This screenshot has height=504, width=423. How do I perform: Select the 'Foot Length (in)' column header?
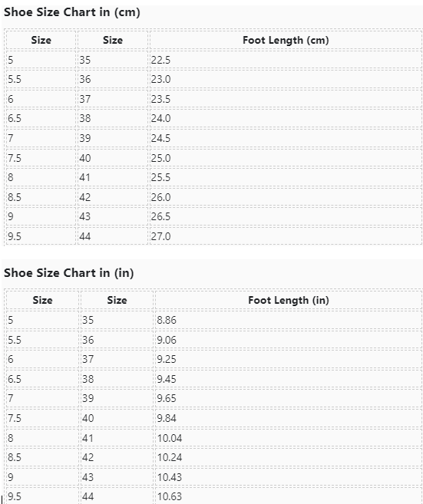click(x=289, y=300)
